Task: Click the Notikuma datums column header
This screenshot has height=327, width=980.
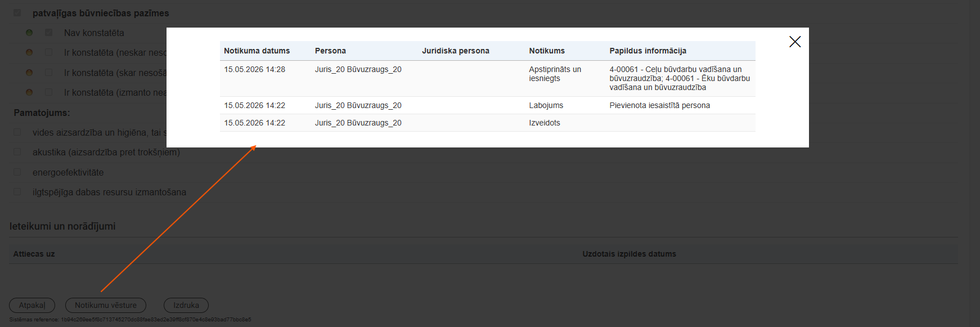Action: 257,51
